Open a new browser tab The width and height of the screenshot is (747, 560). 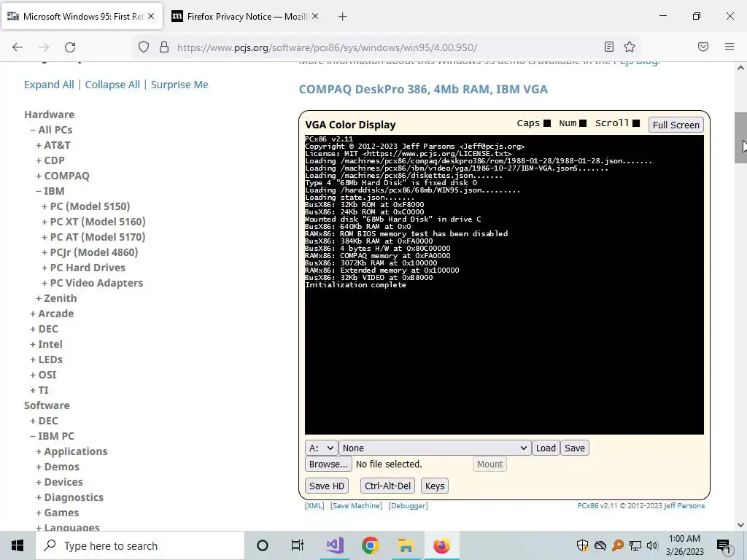pyautogui.click(x=342, y=17)
